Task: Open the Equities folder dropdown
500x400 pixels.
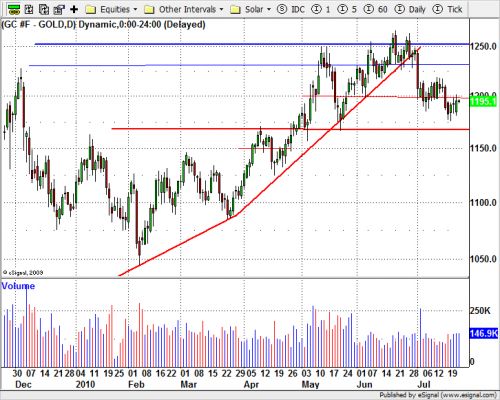Action: click(112, 9)
